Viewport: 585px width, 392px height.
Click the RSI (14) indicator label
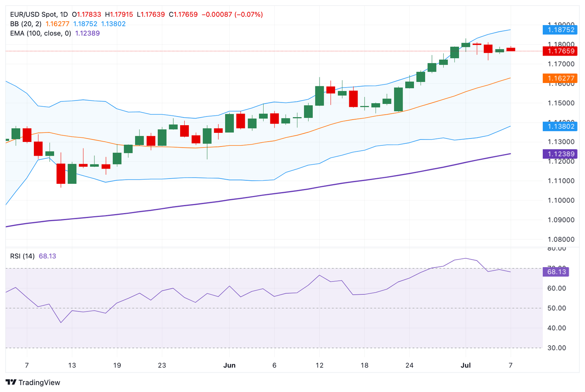click(22, 256)
